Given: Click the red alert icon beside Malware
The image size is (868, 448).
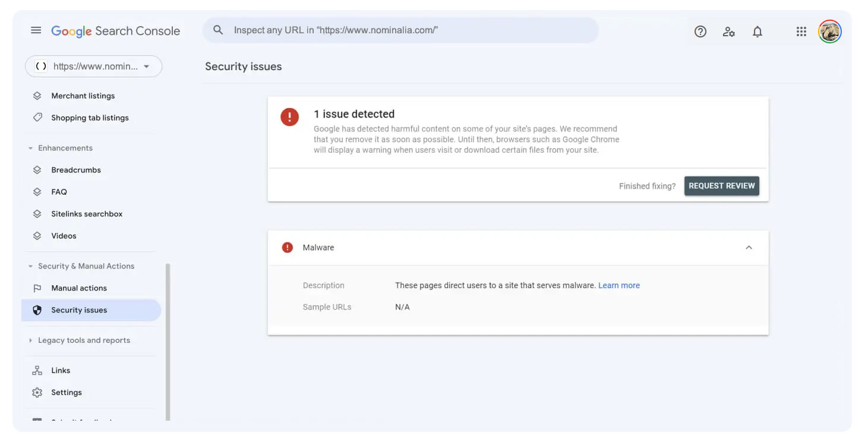Looking at the screenshot, I should 288,247.
